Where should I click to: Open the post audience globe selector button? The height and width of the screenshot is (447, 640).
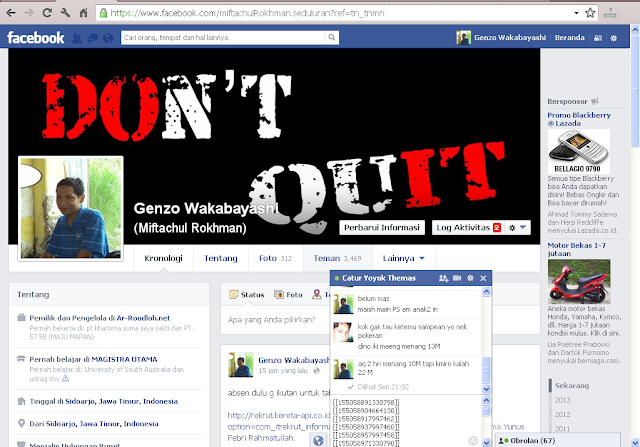[x=318, y=440]
